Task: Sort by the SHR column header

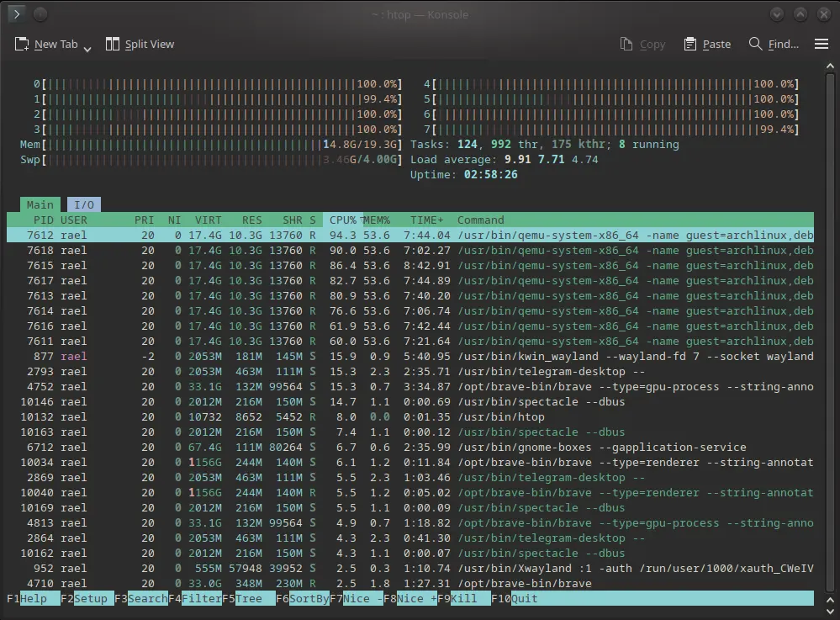Action: coord(293,220)
